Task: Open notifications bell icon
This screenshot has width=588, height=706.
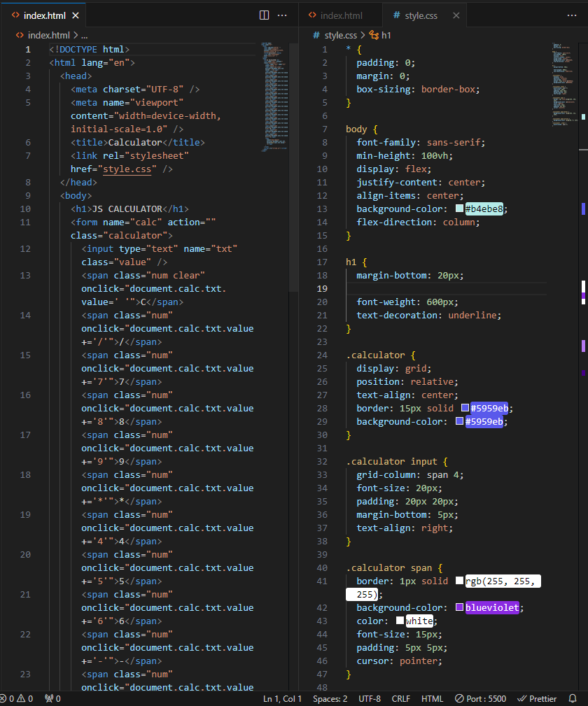Action: [573, 698]
